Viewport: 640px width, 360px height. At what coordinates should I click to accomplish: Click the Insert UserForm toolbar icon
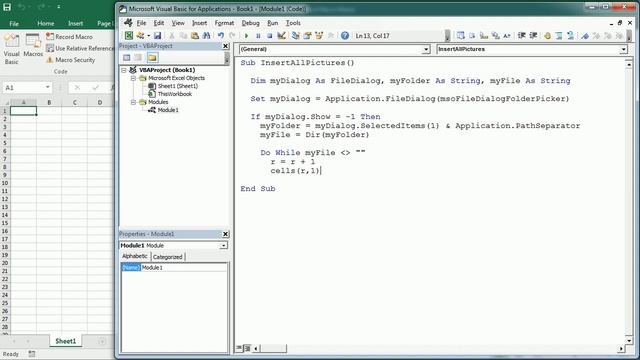(x=140, y=36)
